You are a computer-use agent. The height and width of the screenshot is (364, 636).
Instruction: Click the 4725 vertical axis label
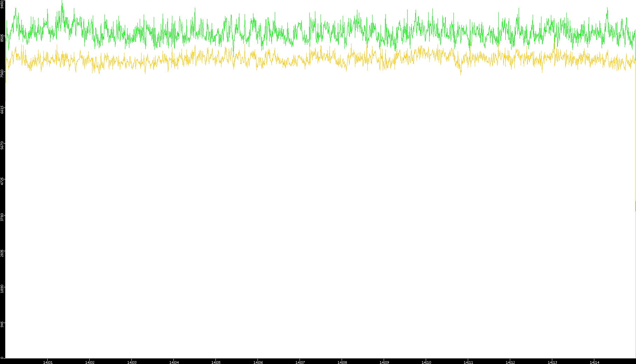2,181
